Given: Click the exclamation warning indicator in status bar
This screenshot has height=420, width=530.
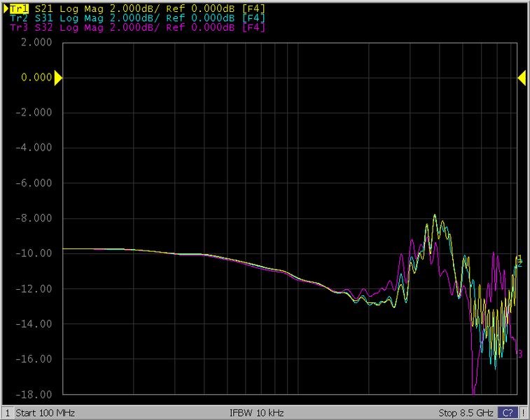Looking at the screenshot, I should pos(522,413).
